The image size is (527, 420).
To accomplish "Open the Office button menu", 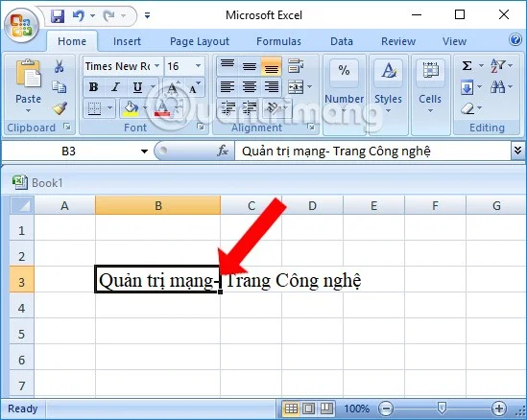I will tap(21, 26).
